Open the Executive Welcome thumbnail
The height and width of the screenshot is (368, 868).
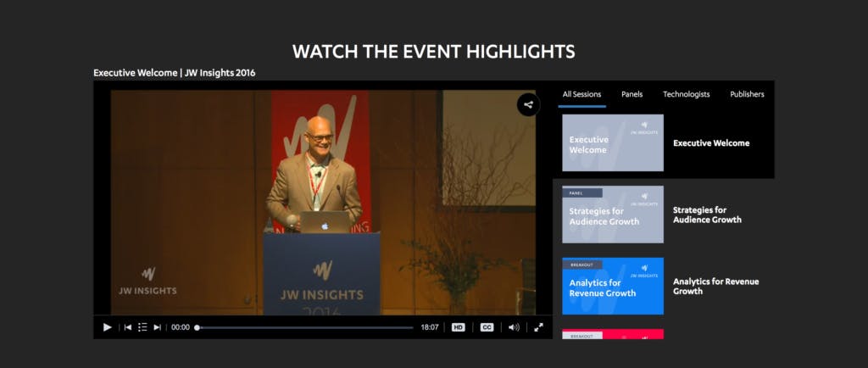tap(613, 142)
